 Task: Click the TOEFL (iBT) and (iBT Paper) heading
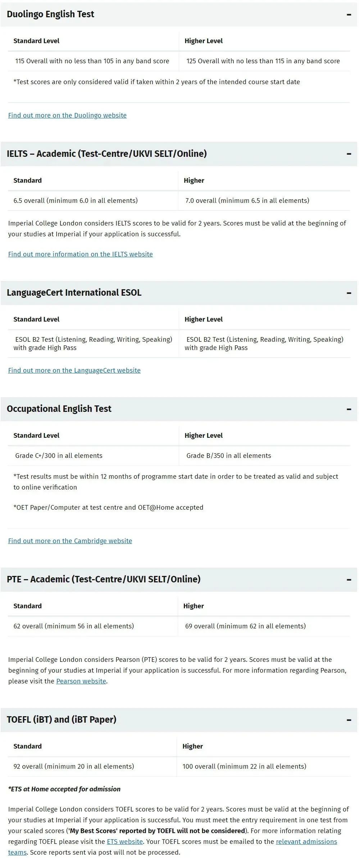pyautogui.click(x=62, y=719)
